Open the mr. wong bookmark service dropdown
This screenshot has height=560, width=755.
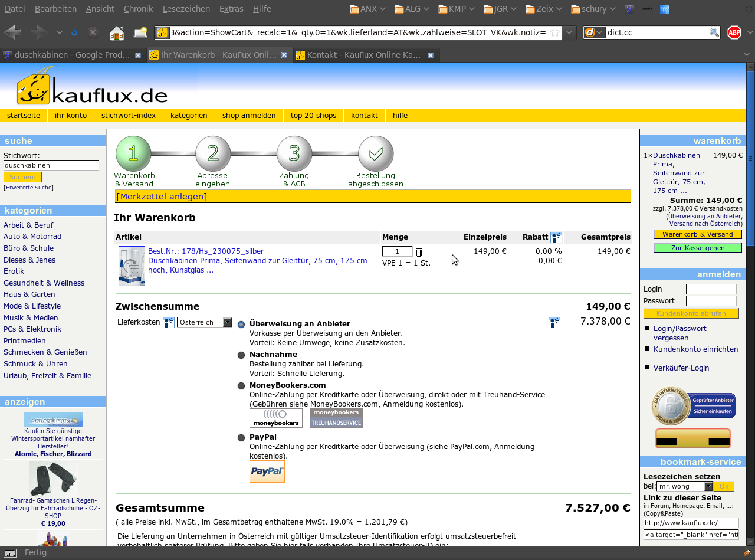tap(685, 486)
